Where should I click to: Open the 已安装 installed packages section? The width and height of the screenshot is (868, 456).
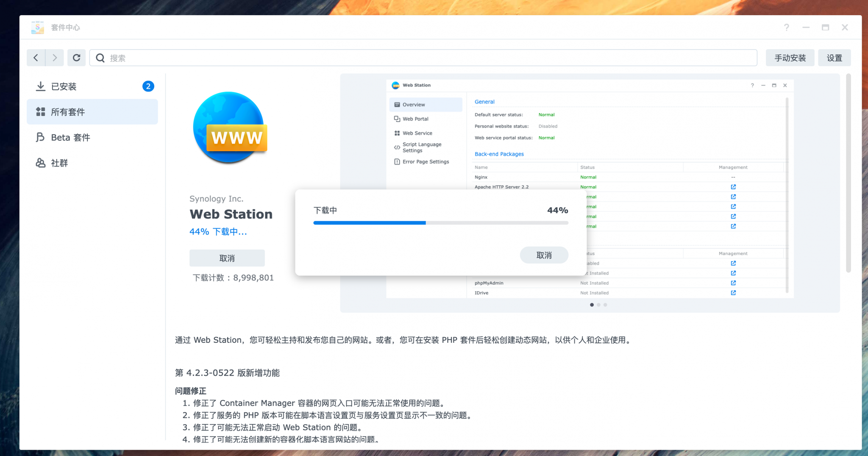click(92, 86)
